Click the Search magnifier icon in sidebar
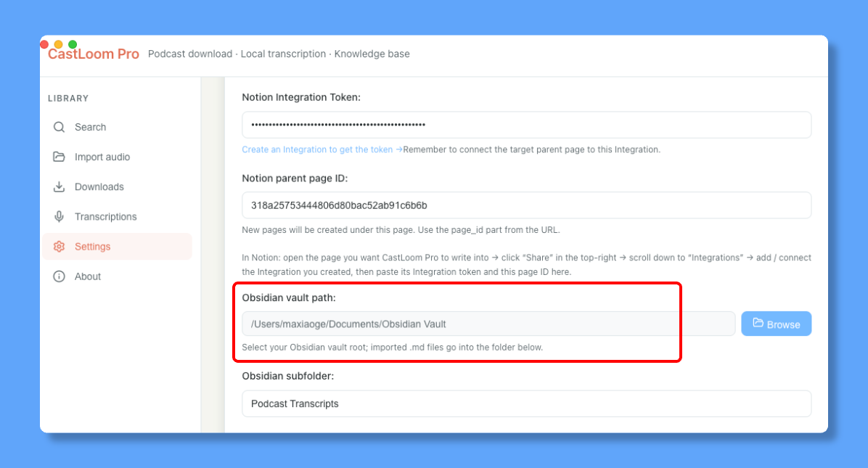Viewport: 868px width, 468px height. point(60,127)
